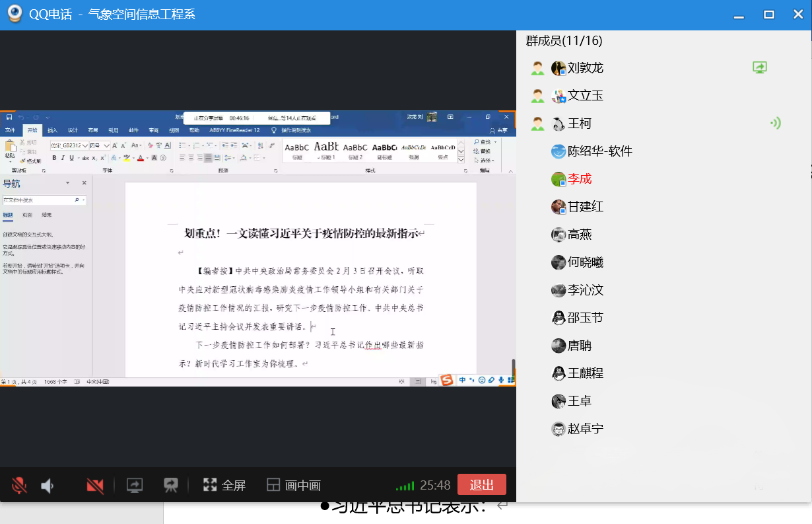Unmute the microphone in call toolbar

coord(19,486)
